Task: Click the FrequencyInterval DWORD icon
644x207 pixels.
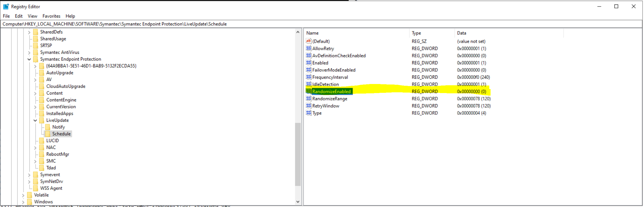Action: point(309,77)
